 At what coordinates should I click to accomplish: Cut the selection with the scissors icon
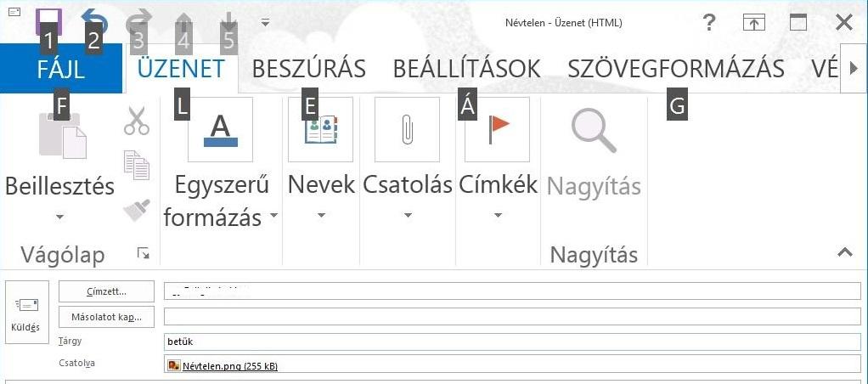tap(137, 121)
